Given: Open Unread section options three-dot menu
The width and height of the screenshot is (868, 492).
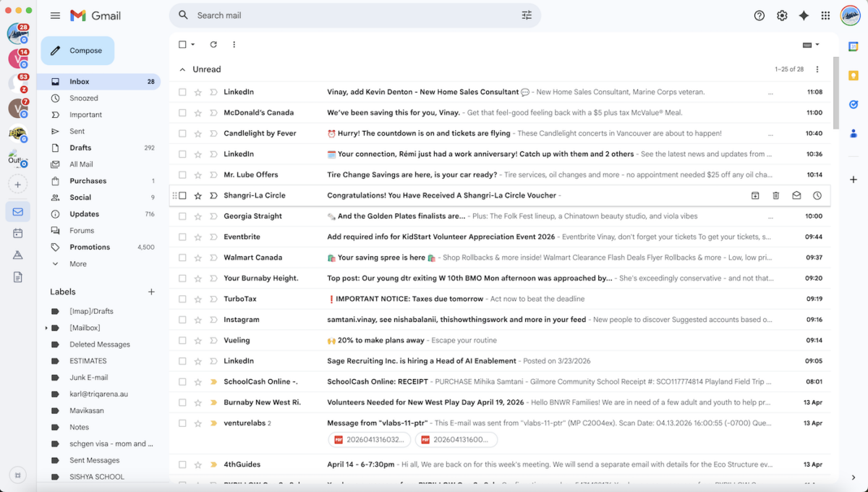Looking at the screenshot, I should [x=817, y=69].
